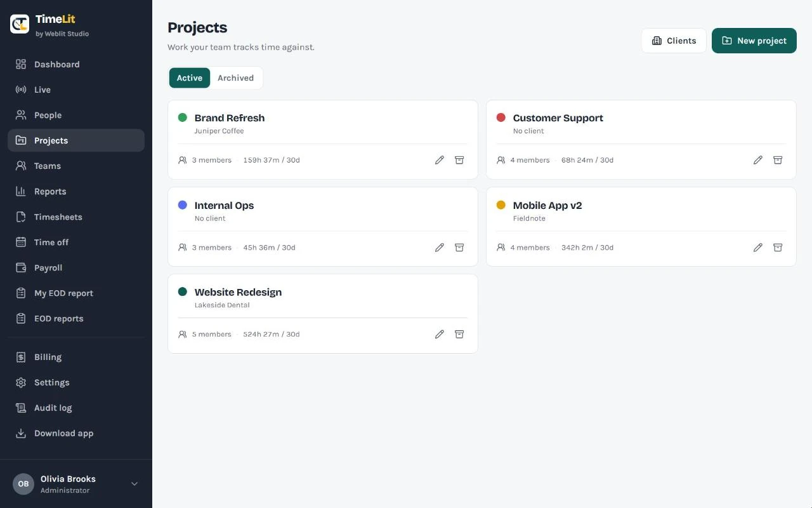Open the Payroll section
Screen dimensions: 812x508
76,267
